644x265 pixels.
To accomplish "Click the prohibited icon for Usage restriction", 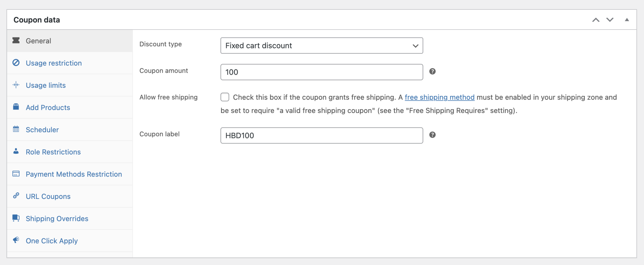I will click(16, 63).
